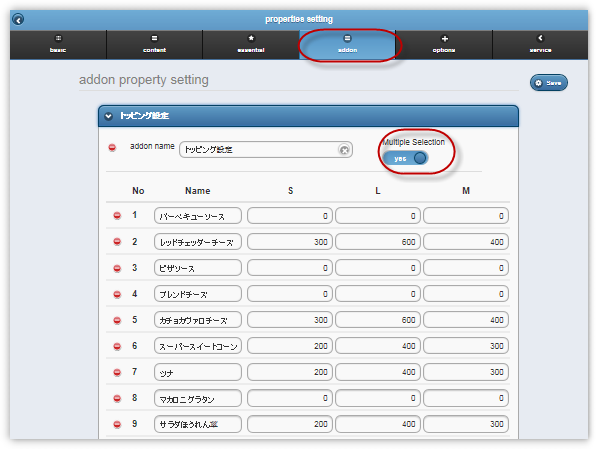Click red minus icon for row 7
This screenshot has width=598, height=449.
point(117,372)
